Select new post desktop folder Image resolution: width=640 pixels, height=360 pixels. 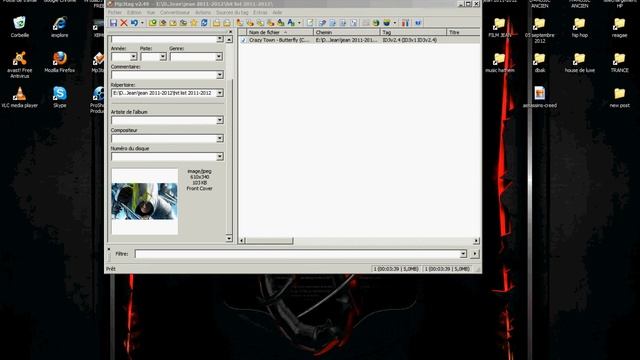tap(620, 97)
